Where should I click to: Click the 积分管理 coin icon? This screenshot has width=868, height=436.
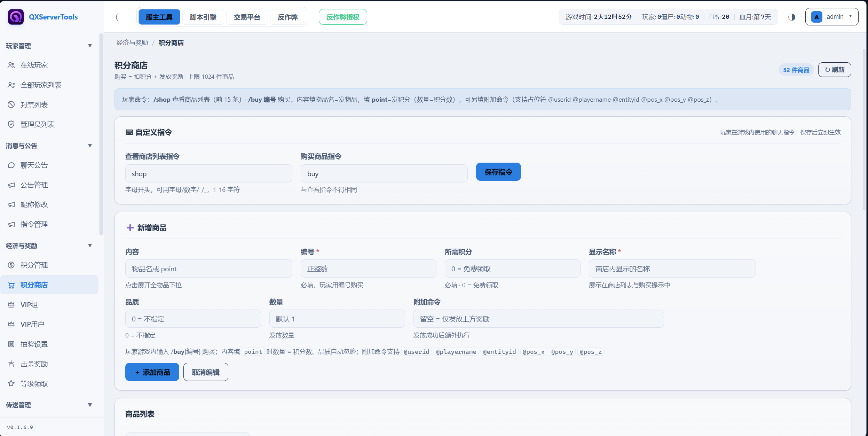(11, 265)
